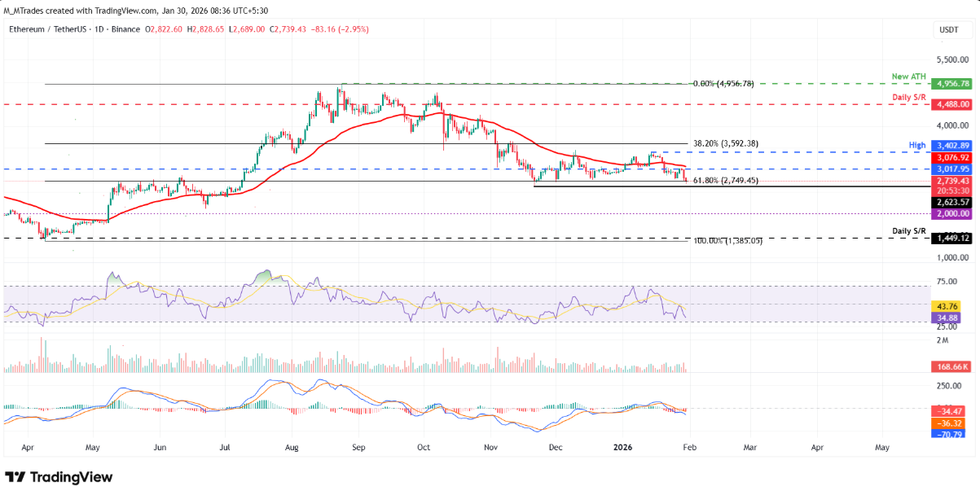The width and height of the screenshot is (980, 495).
Task: Select the 61.80% Fibonacci level label
Action: tap(726, 181)
